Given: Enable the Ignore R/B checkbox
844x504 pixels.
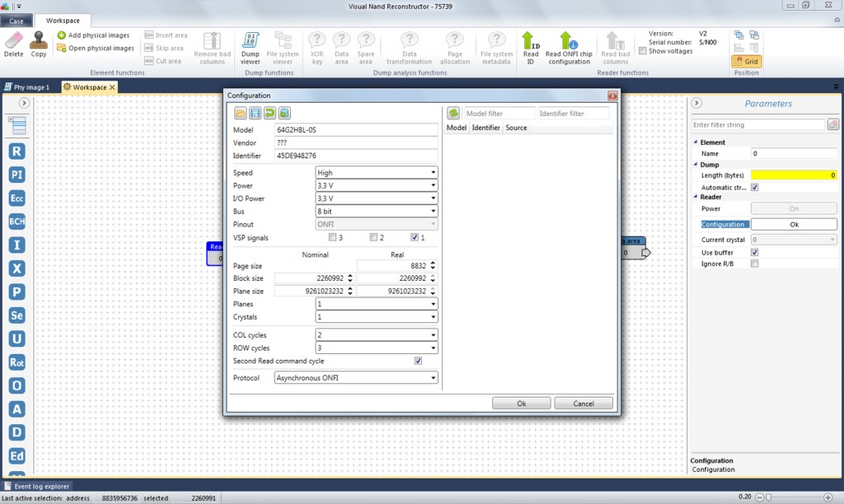Looking at the screenshot, I should [755, 264].
